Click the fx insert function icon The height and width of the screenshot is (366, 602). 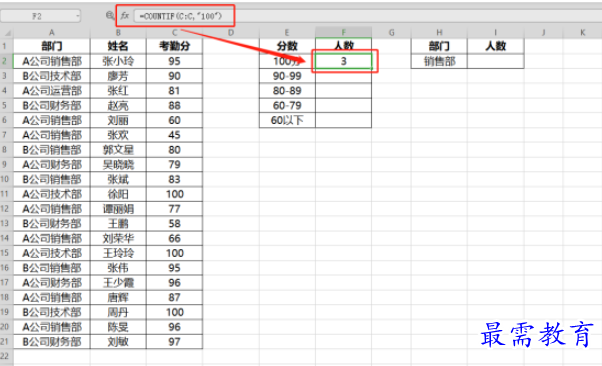(x=125, y=16)
